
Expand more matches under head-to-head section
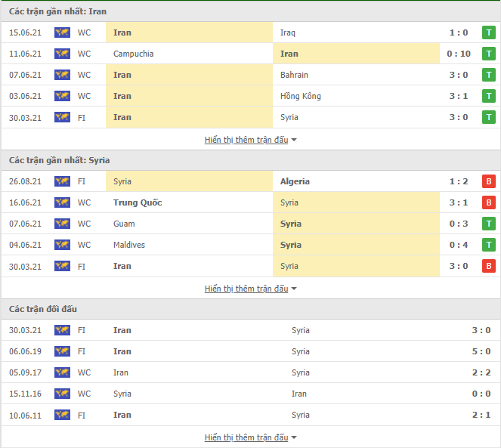[x=250, y=437]
